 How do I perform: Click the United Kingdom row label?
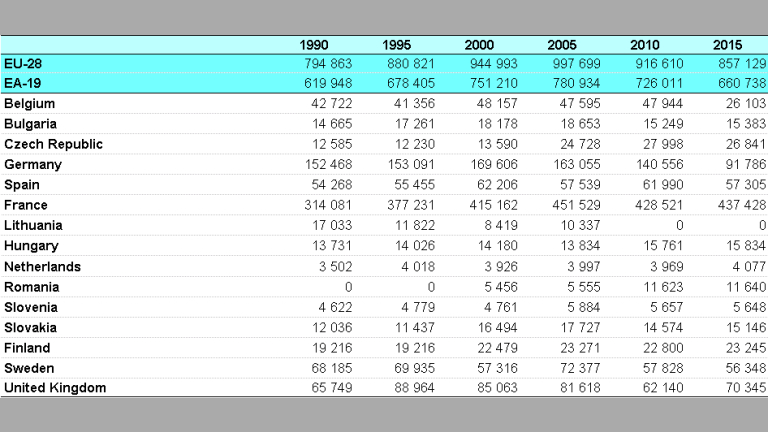[x=55, y=388]
